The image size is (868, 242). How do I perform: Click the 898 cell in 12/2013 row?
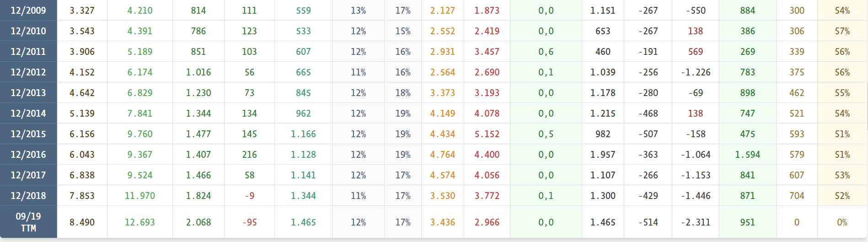748,93
